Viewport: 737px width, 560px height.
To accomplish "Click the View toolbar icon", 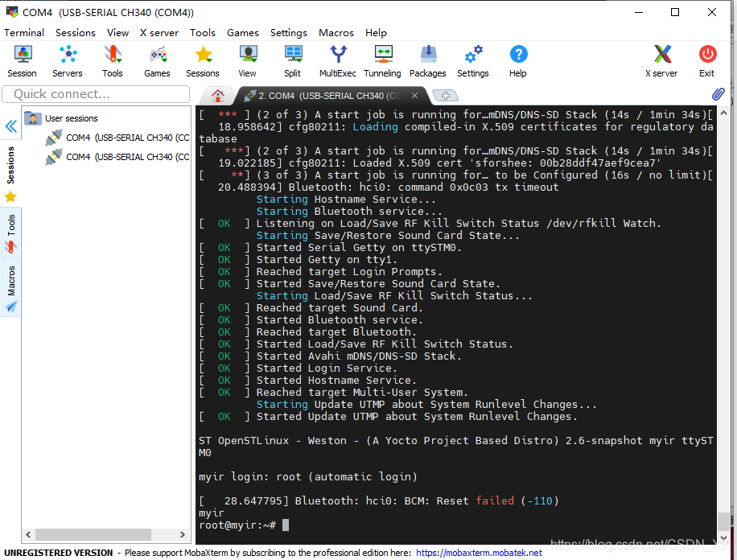I will 247,61.
